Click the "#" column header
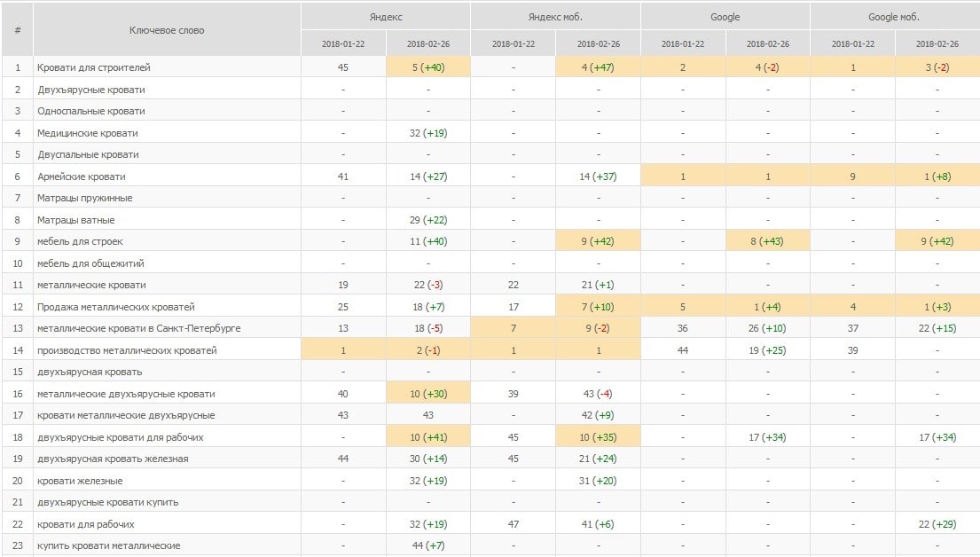The width and height of the screenshot is (980, 557). click(x=17, y=30)
